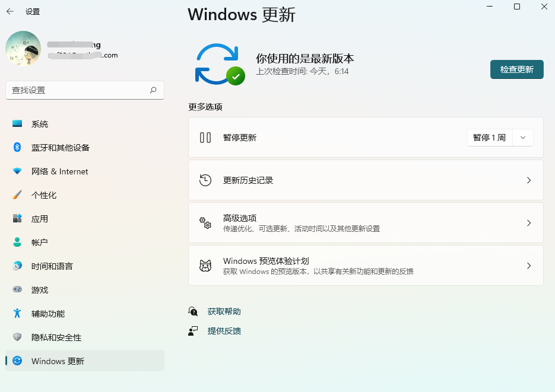Click the 应用 apps icon
The image size is (555, 392).
(x=17, y=218)
